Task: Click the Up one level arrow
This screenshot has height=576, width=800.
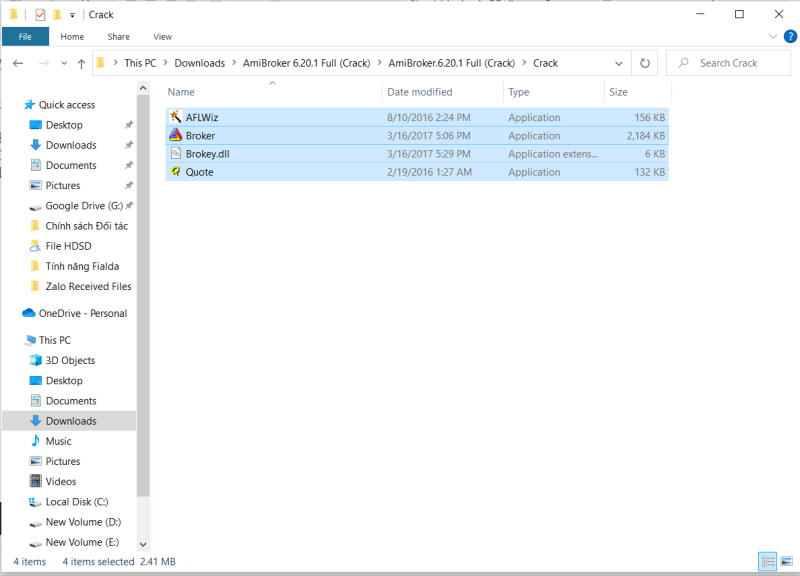Action: click(81, 63)
